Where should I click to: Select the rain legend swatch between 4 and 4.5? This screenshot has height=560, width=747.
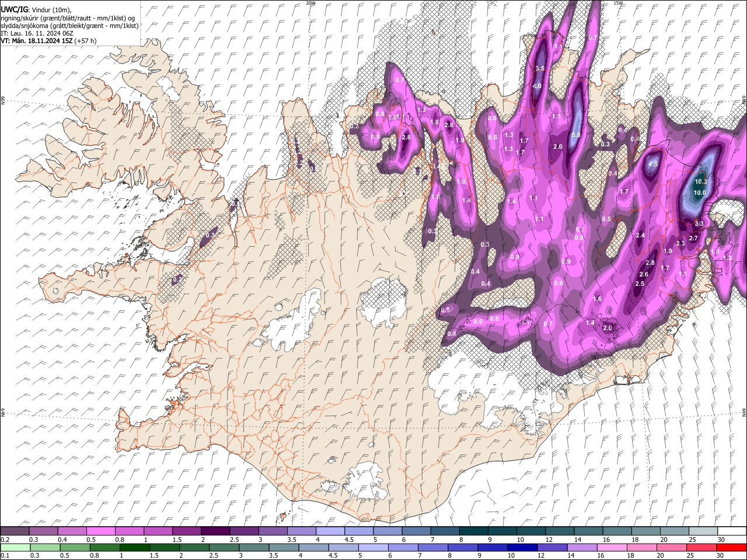pyautogui.click(x=313, y=547)
